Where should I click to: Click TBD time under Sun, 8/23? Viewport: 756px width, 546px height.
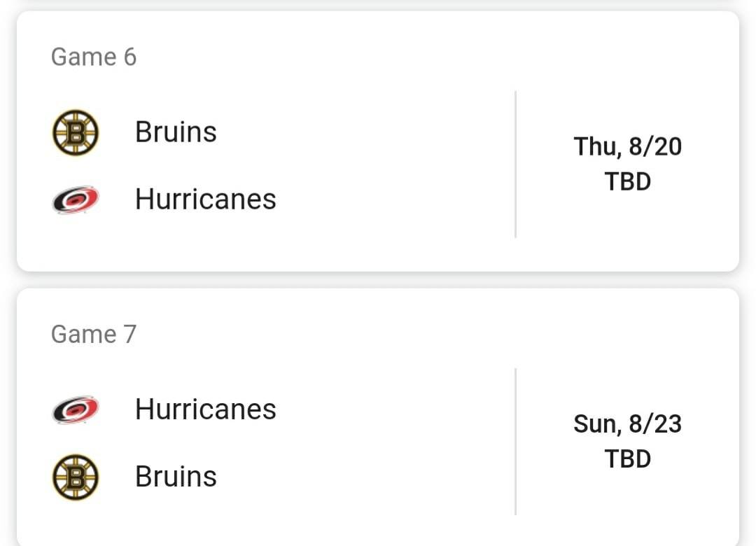point(627,458)
